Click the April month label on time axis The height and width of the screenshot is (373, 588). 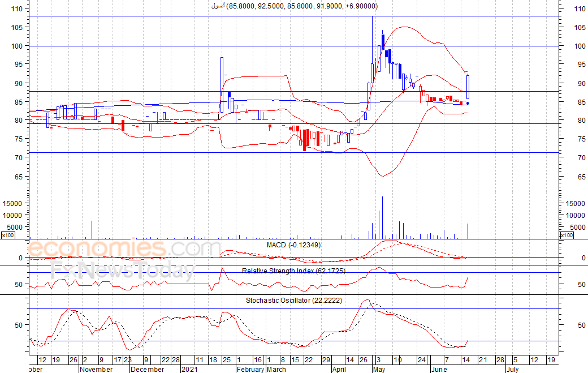point(339,369)
